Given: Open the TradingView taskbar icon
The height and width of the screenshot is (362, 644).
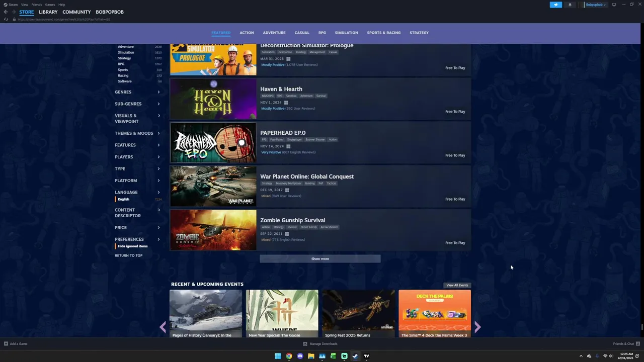Looking at the screenshot, I should coord(366,356).
